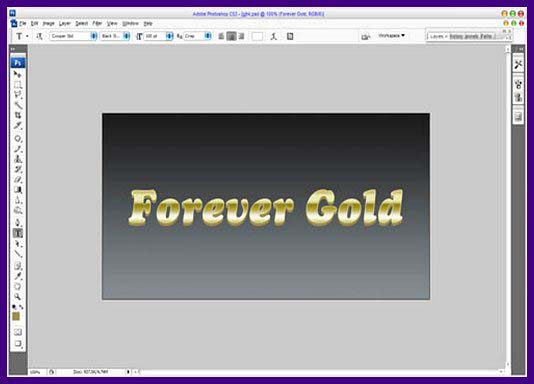
Task: Select the Eyedropper tool
Action: [x=17, y=276]
